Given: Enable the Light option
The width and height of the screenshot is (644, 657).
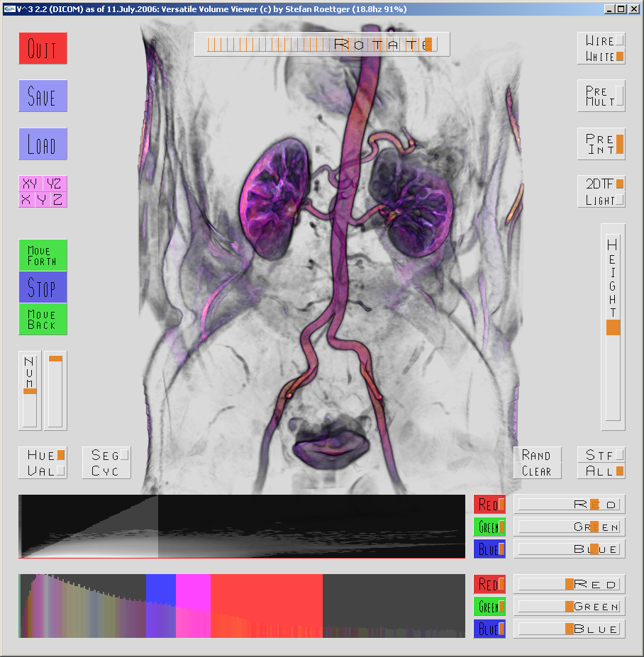Looking at the screenshot, I should tap(601, 200).
